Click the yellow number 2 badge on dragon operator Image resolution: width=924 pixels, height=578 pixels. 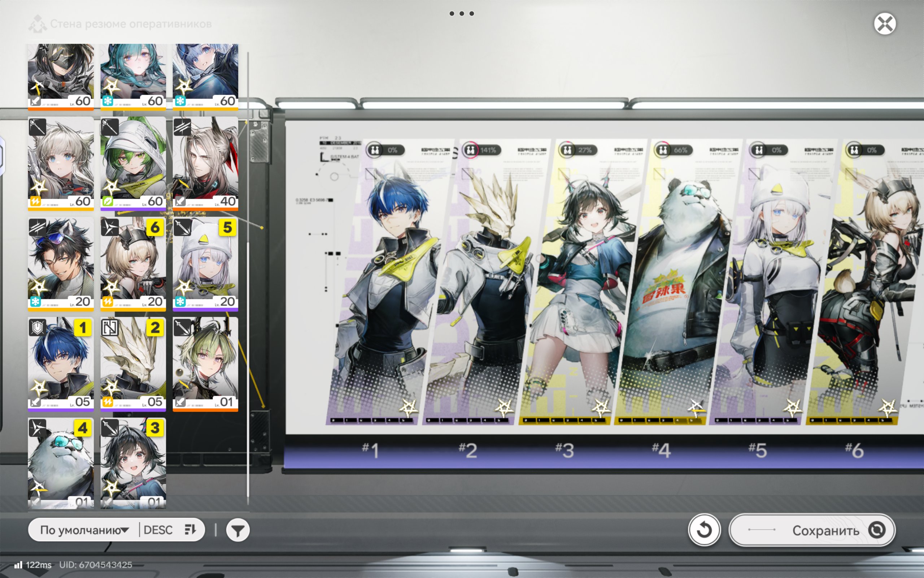coord(155,328)
